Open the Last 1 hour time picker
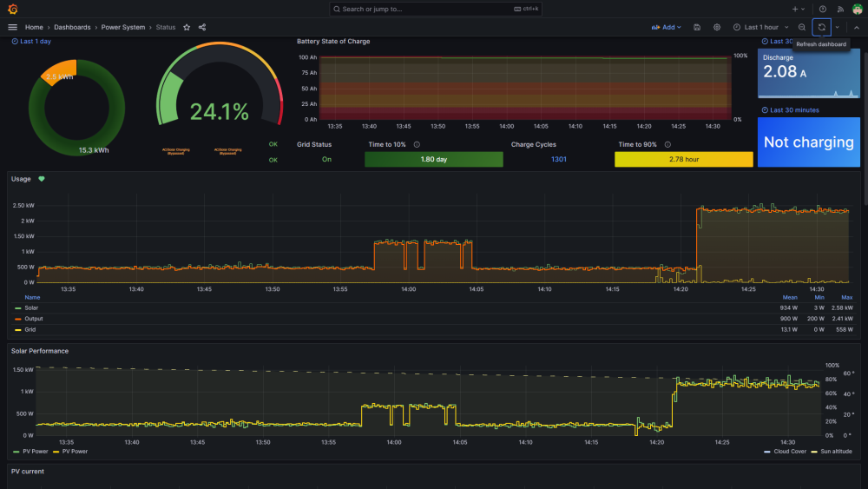The image size is (868, 489). (760, 27)
